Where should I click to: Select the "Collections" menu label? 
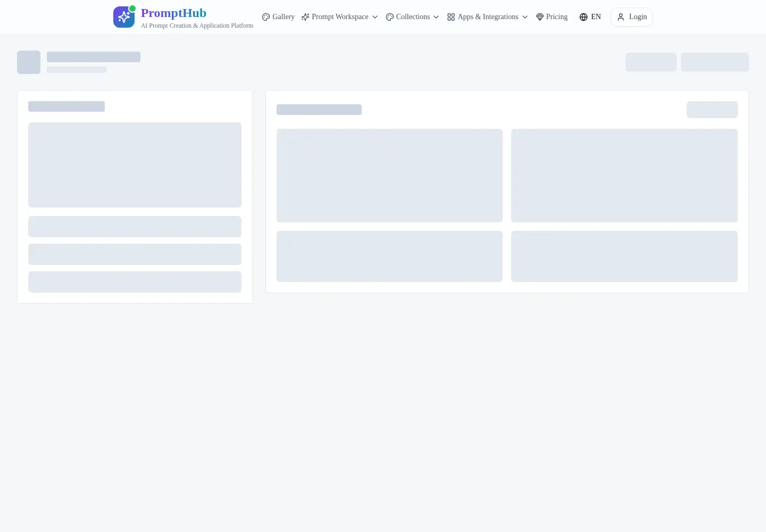(413, 17)
